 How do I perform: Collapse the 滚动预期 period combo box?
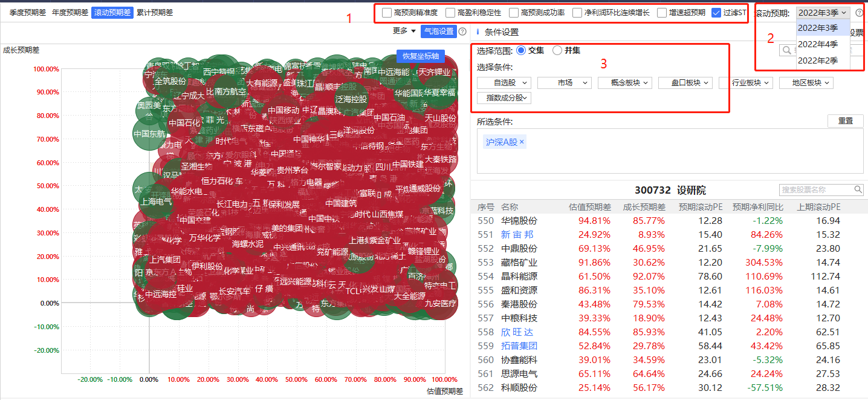click(x=823, y=13)
